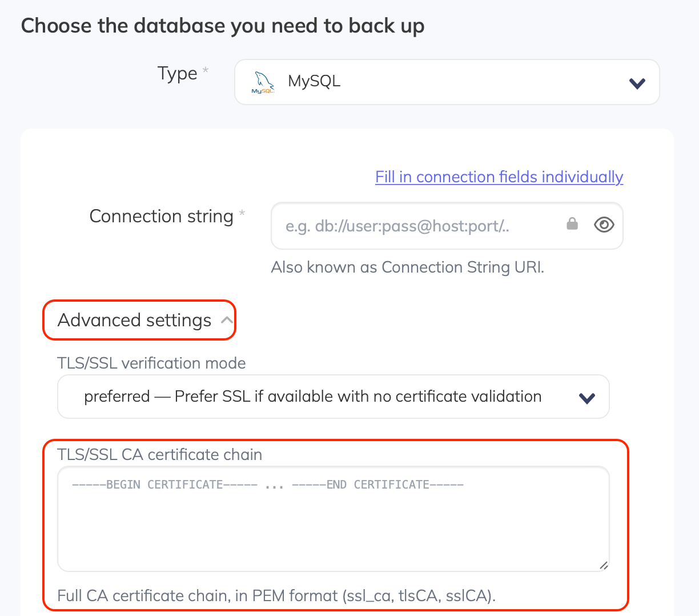The image size is (699, 616).
Task: Click the Advanced settings label
Action: click(x=134, y=320)
